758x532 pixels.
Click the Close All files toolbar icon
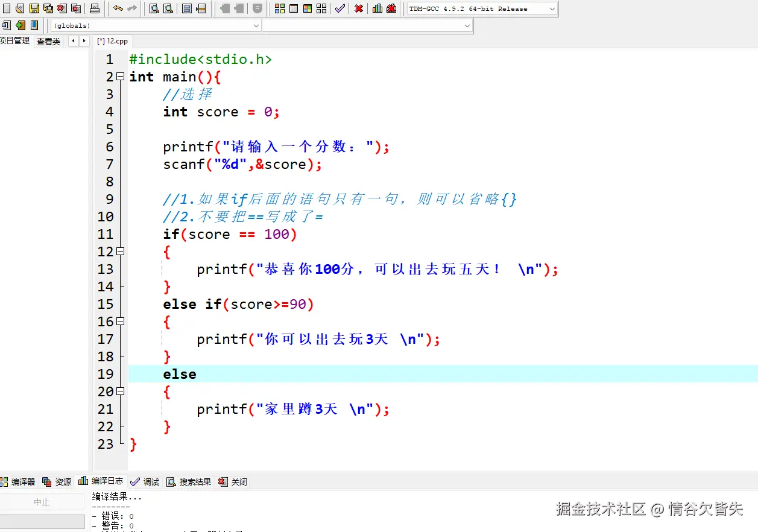click(76, 8)
